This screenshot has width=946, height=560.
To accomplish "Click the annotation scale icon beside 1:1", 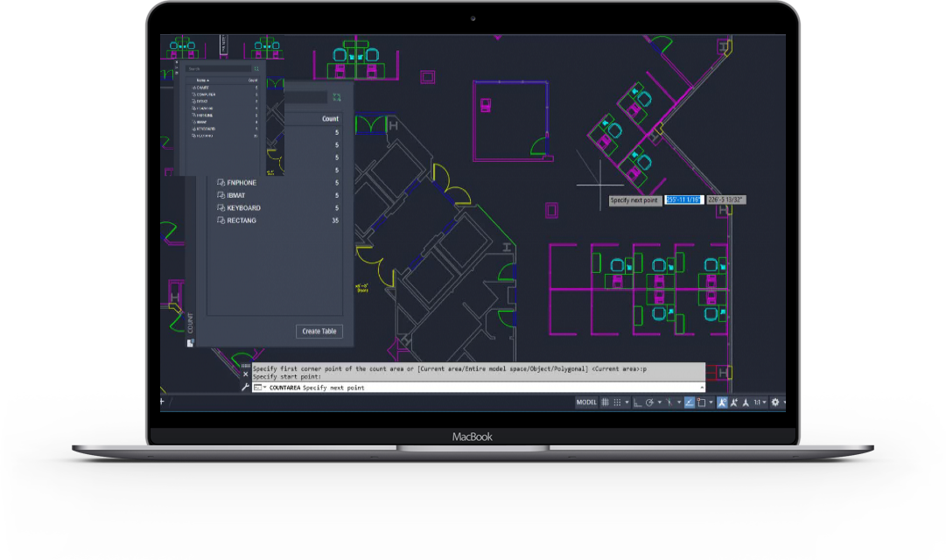I will (x=746, y=402).
